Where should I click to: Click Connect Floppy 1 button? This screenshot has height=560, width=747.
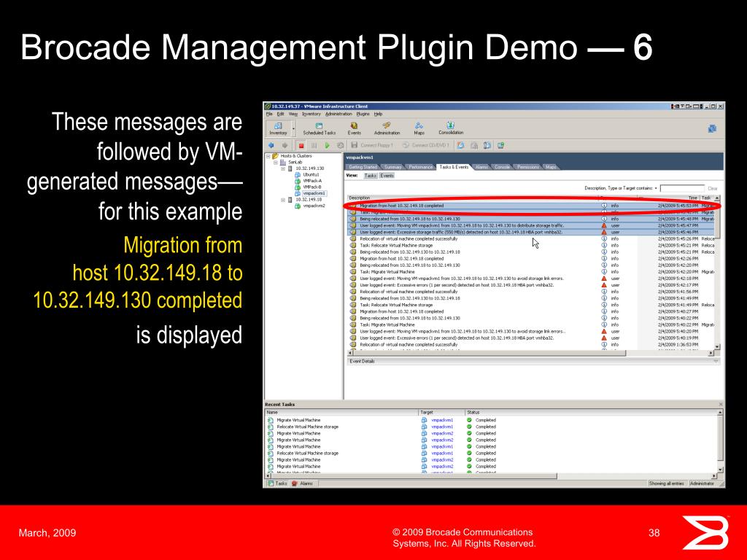tap(372, 145)
